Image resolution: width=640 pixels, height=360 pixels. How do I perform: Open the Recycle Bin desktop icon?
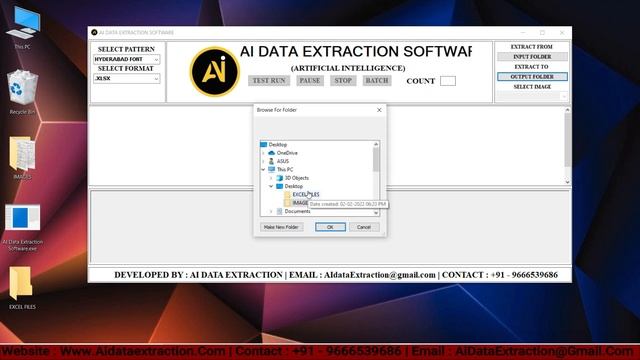[x=22, y=91]
